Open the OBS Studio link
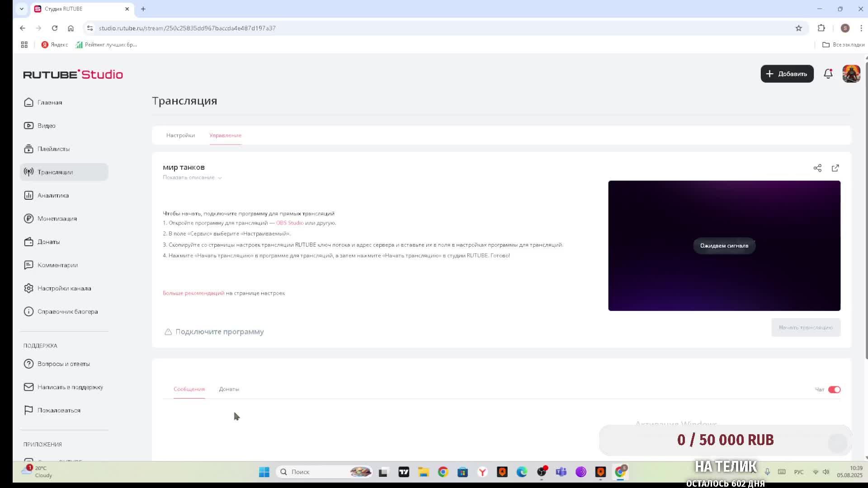Image resolution: width=868 pixels, height=488 pixels. tap(290, 223)
